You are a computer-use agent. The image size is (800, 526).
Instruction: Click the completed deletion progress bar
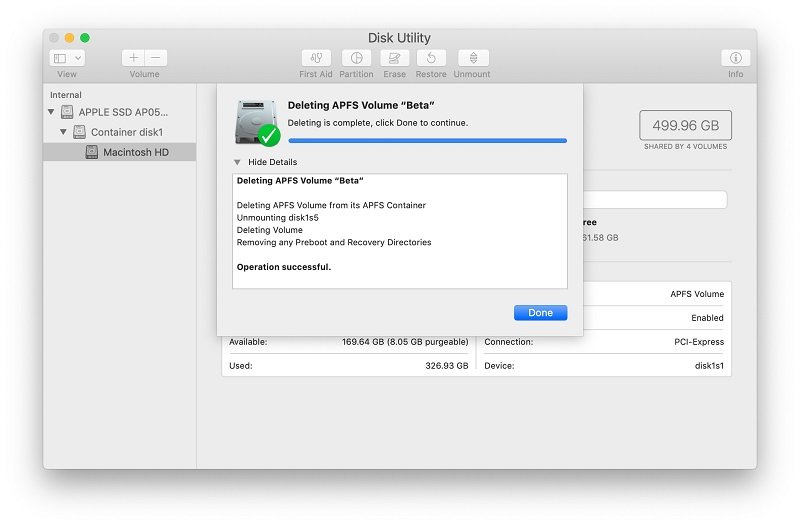(428, 140)
